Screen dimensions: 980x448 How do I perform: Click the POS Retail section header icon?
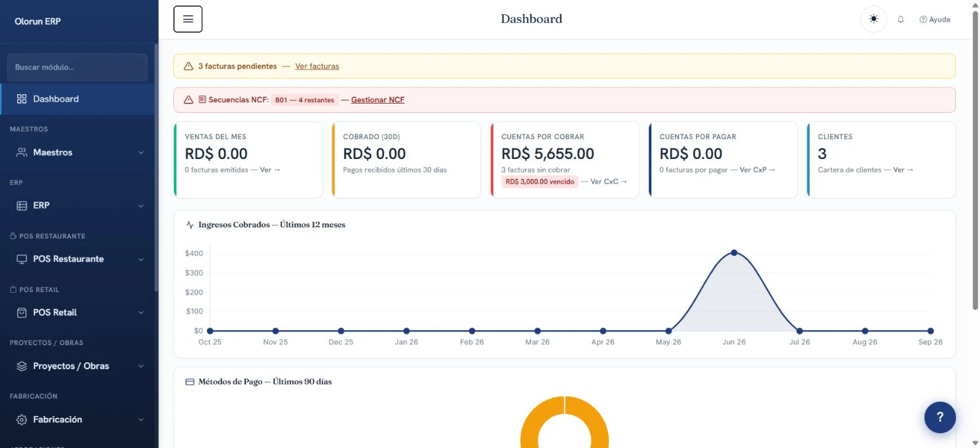tap(13, 290)
